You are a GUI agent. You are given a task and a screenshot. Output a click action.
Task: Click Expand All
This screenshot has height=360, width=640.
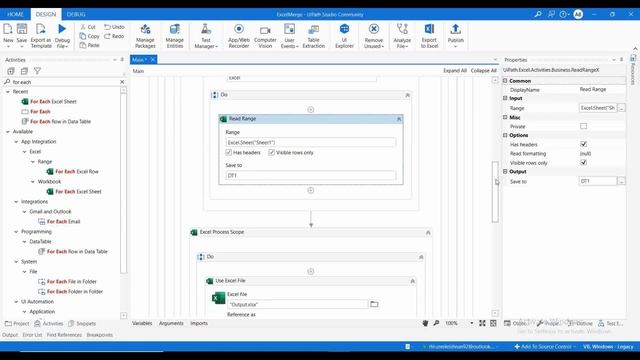[x=455, y=71]
